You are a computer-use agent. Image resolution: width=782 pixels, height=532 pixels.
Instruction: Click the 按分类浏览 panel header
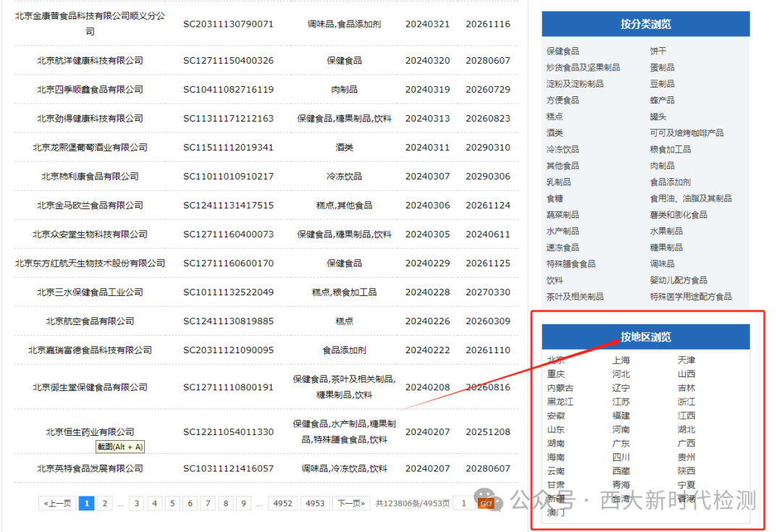point(646,24)
